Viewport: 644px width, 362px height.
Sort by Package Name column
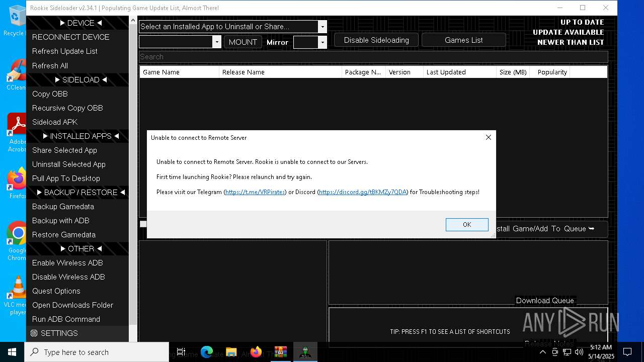(364, 72)
